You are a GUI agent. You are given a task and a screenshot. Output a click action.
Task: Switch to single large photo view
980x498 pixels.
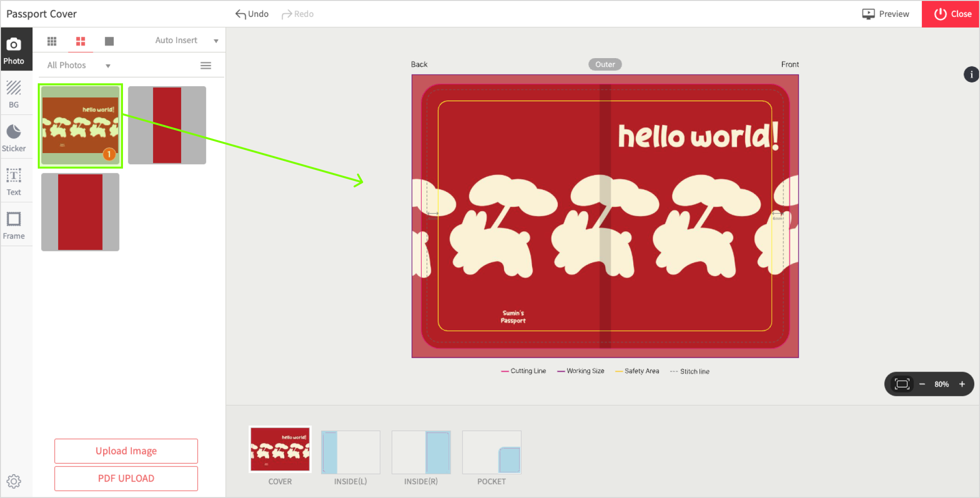[x=109, y=41]
